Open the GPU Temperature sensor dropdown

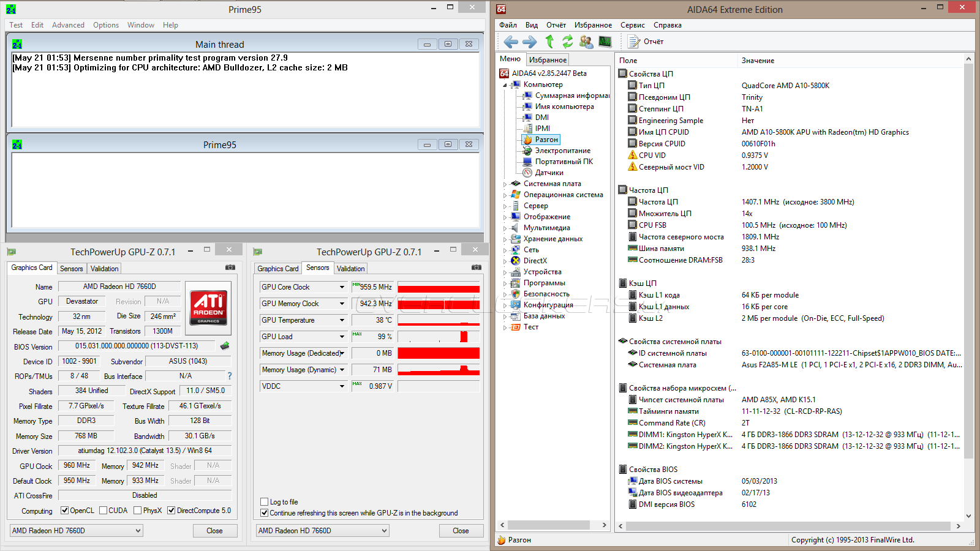click(342, 320)
